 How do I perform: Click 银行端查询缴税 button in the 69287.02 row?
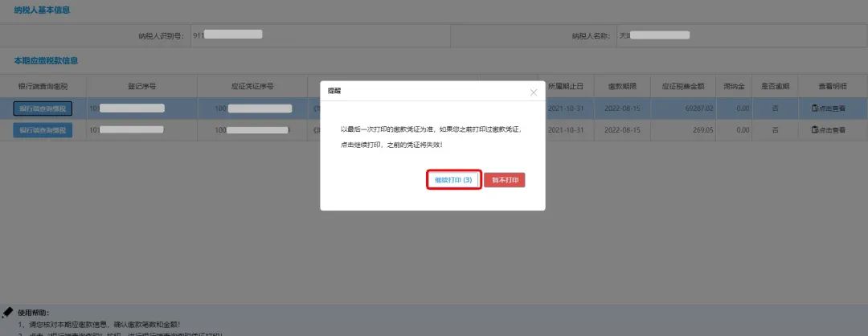[43, 109]
